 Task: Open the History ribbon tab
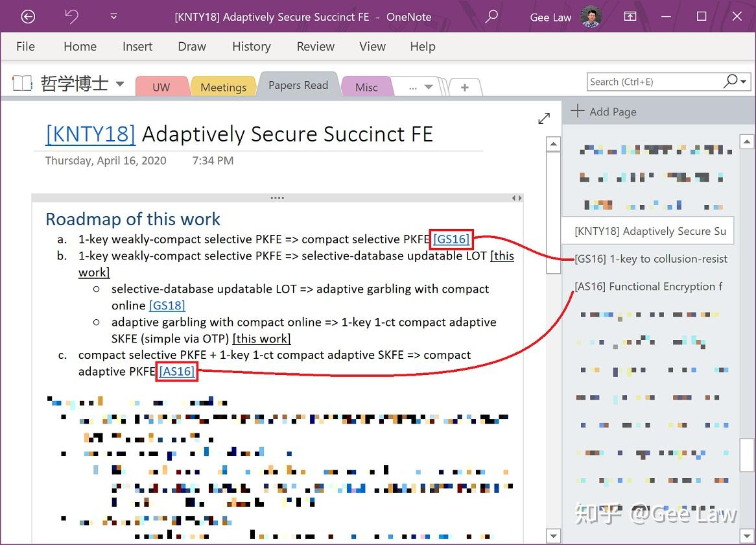(251, 47)
